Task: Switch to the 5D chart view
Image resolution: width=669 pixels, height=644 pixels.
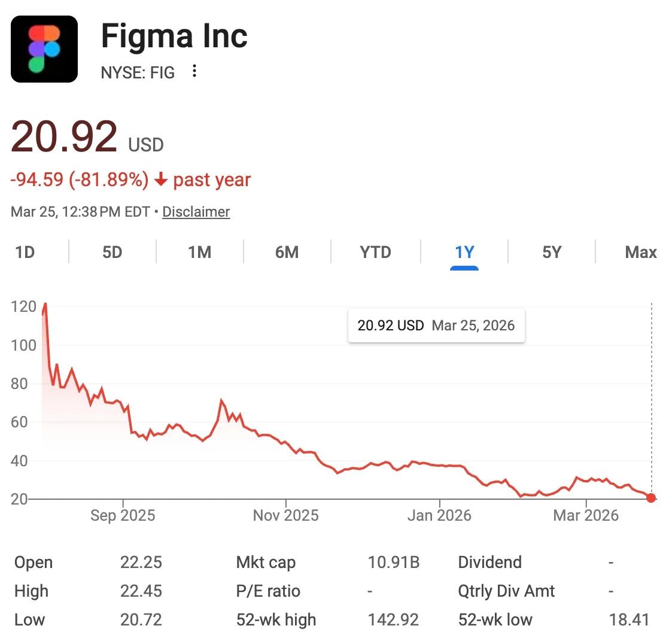Action: click(111, 252)
